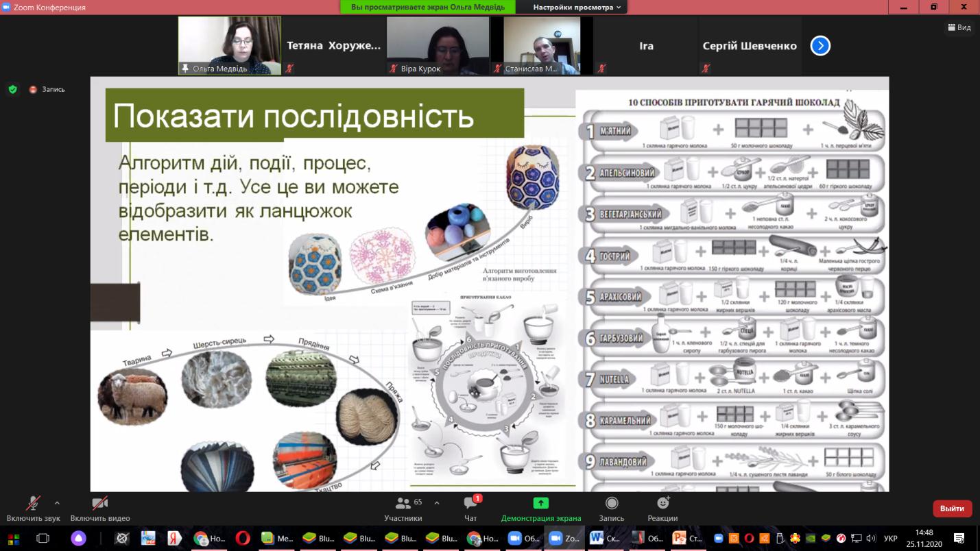
Task: Click the green Демонстрация экрана share icon
Action: click(x=540, y=503)
